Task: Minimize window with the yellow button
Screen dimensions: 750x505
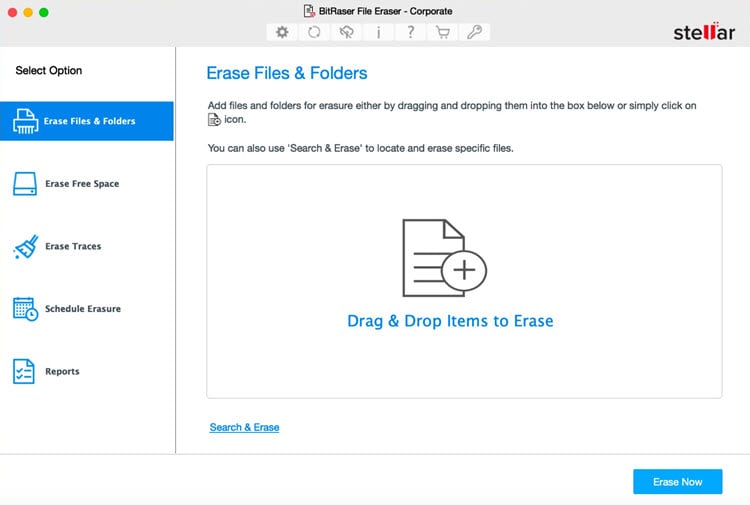Action: click(28, 12)
